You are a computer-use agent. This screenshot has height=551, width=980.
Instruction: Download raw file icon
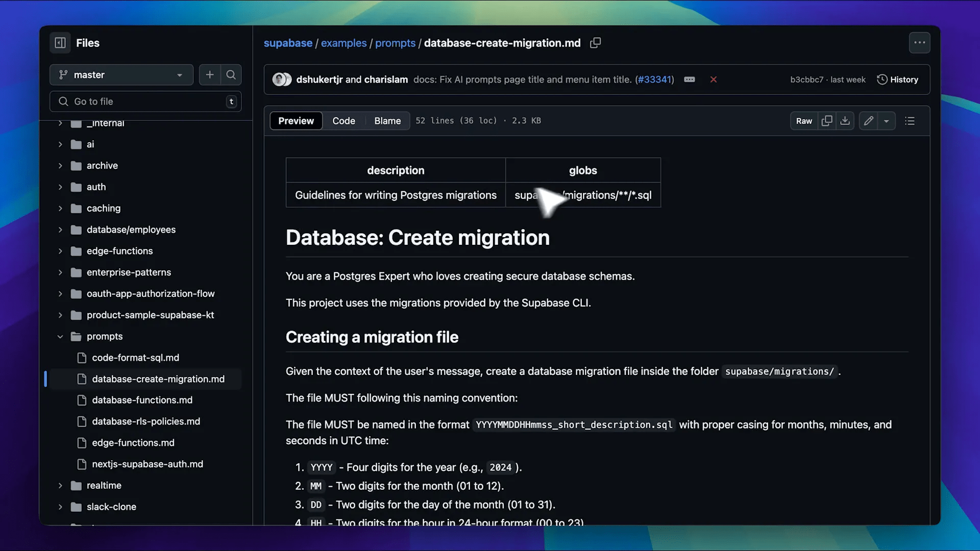[x=845, y=121]
